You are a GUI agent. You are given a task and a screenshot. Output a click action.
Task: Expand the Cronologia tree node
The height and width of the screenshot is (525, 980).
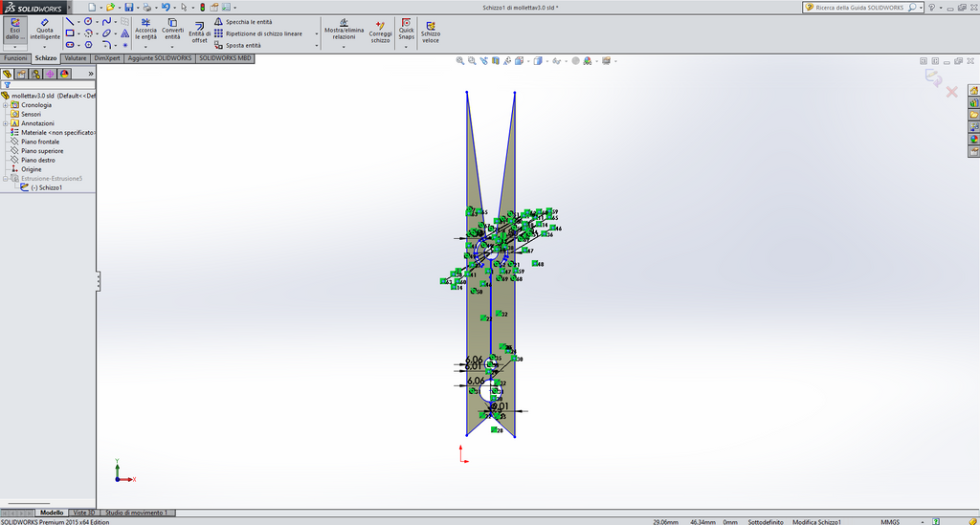6,105
